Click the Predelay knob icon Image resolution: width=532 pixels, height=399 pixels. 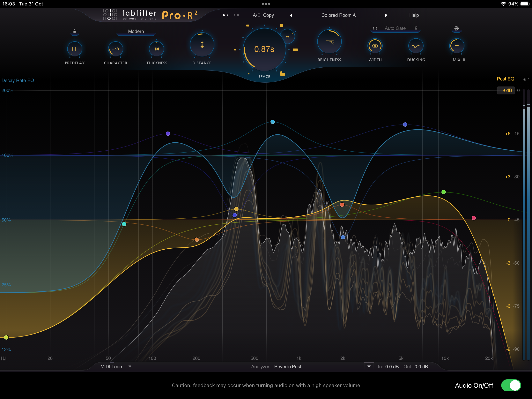[x=75, y=49]
